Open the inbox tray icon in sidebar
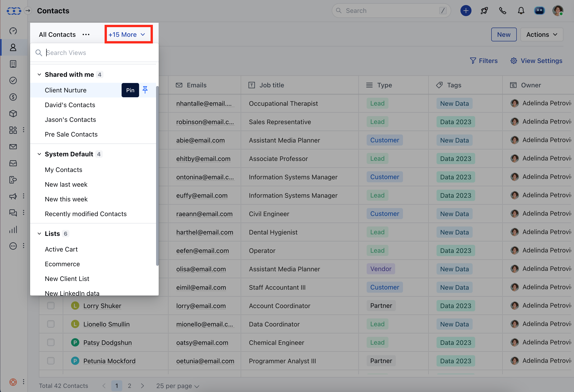 pyautogui.click(x=13, y=163)
